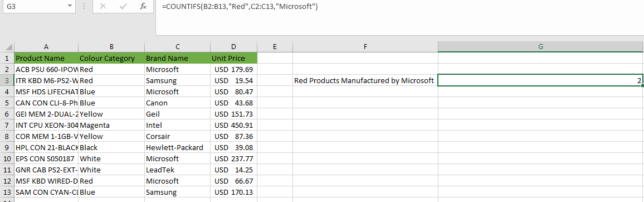Click the Brand Name header cell

(x=177, y=58)
